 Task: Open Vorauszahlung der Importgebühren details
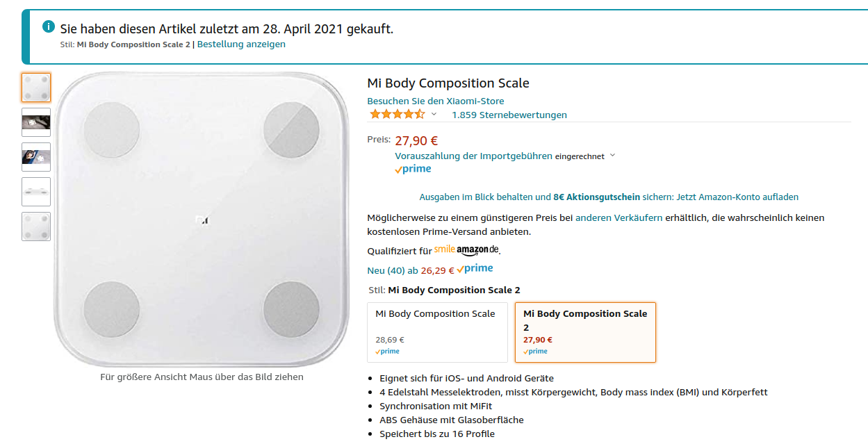[473, 156]
